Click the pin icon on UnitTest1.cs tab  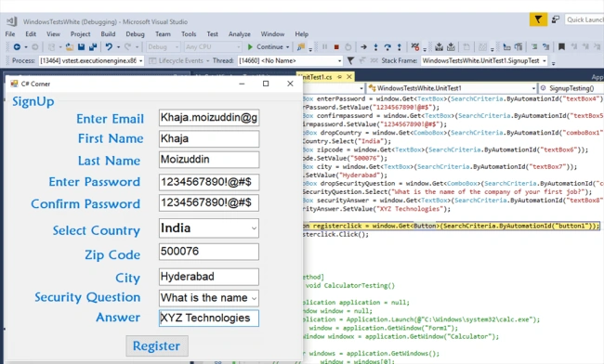(339, 77)
